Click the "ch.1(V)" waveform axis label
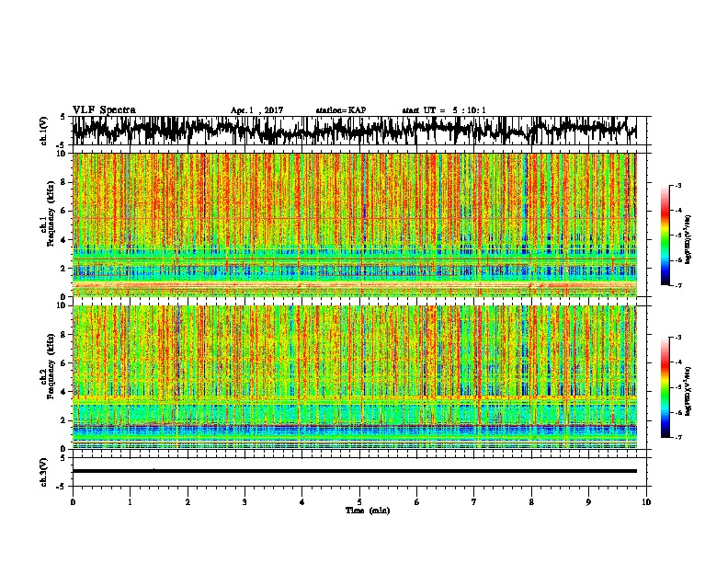This screenshot has height=563, width=728. coord(44,131)
